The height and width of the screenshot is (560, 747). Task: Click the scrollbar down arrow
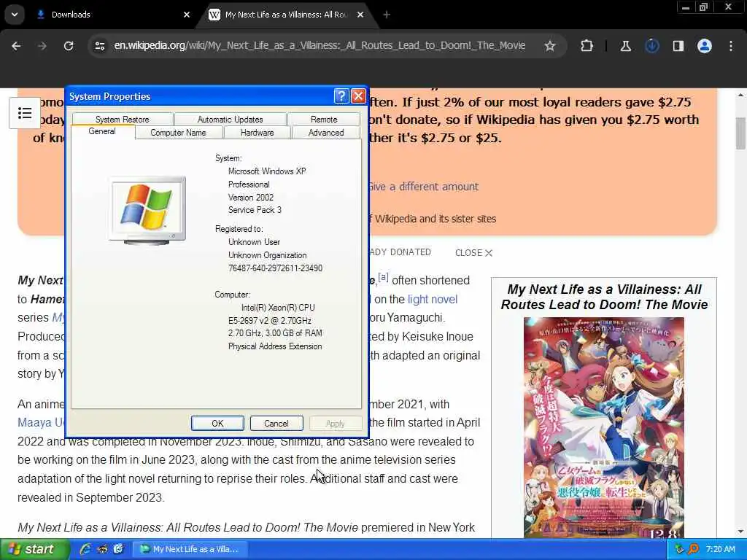741,532
